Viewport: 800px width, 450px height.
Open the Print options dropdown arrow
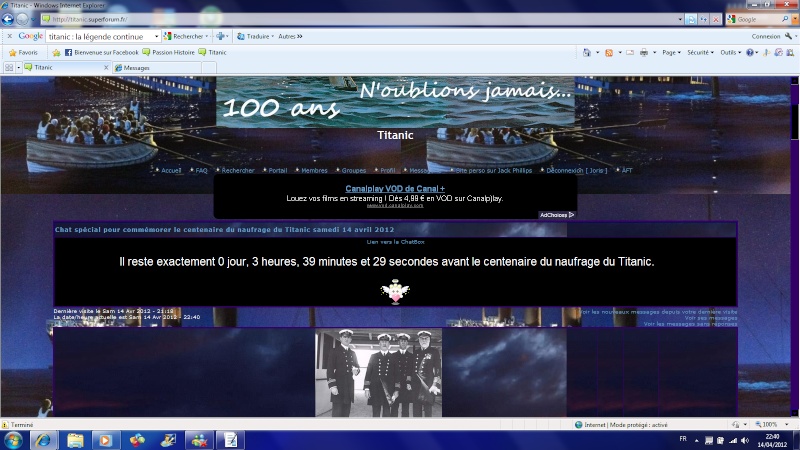point(655,53)
